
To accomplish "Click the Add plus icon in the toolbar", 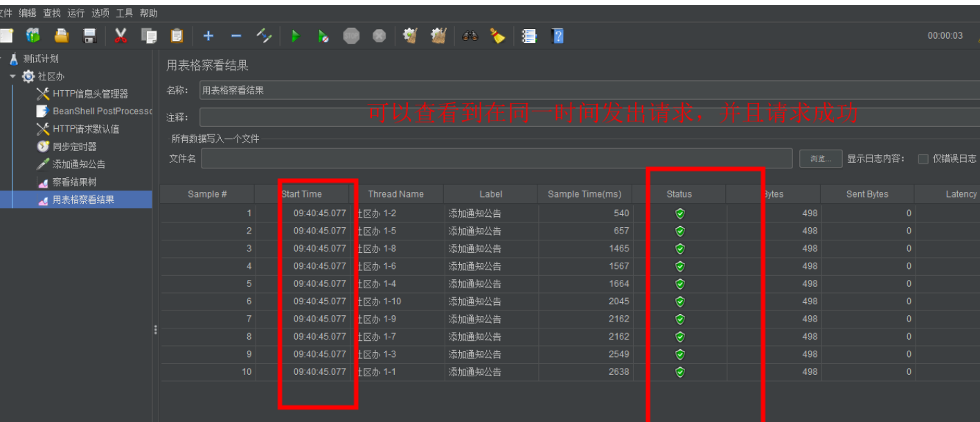I will pyautogui.click(x=208, y=35).
